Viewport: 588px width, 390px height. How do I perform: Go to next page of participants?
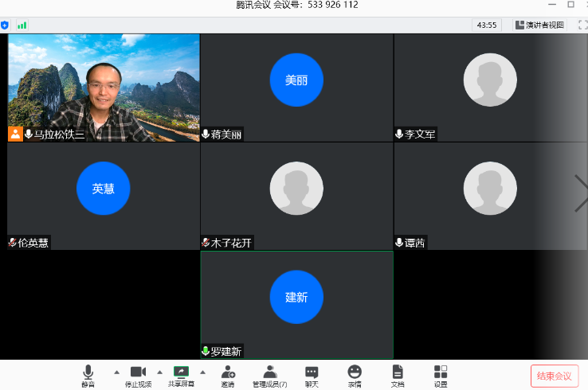click(x=580, y=193)
